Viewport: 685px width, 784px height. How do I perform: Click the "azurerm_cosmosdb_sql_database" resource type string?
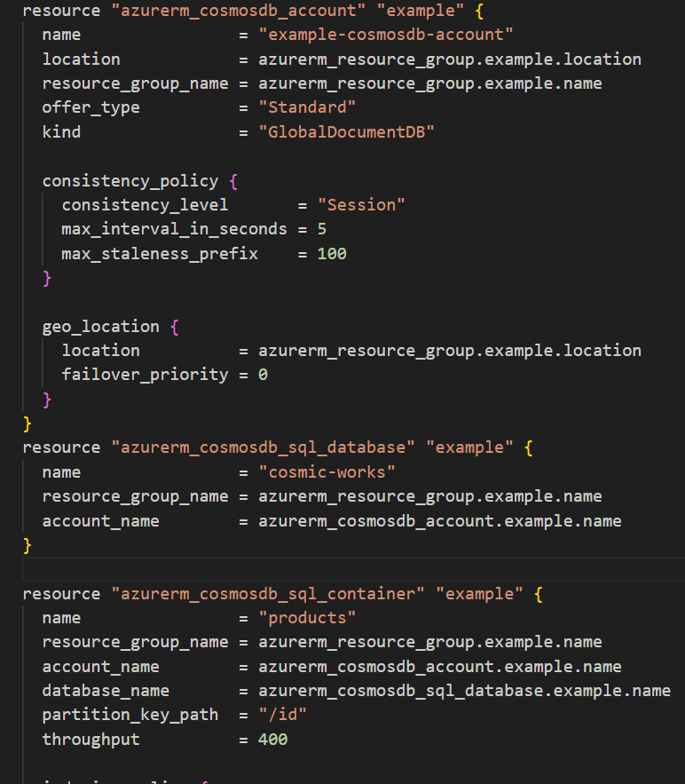click(263, 447)
